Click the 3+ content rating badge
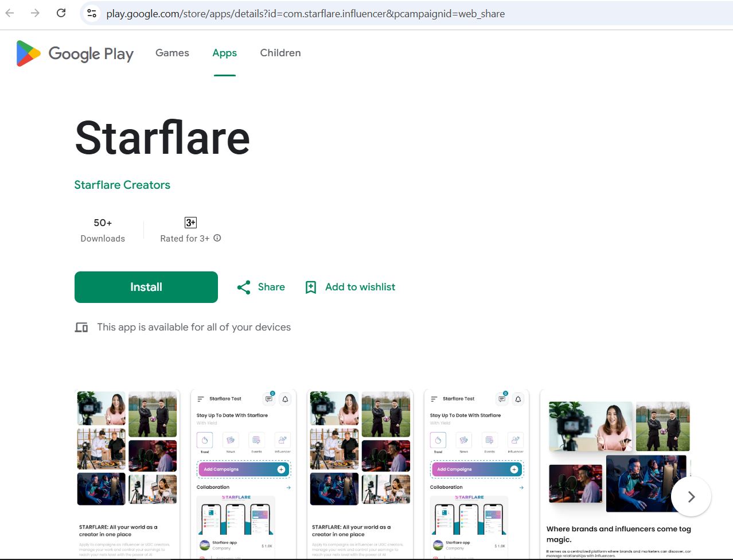This screenshot has width=733, height=560. tap(190, 223)
